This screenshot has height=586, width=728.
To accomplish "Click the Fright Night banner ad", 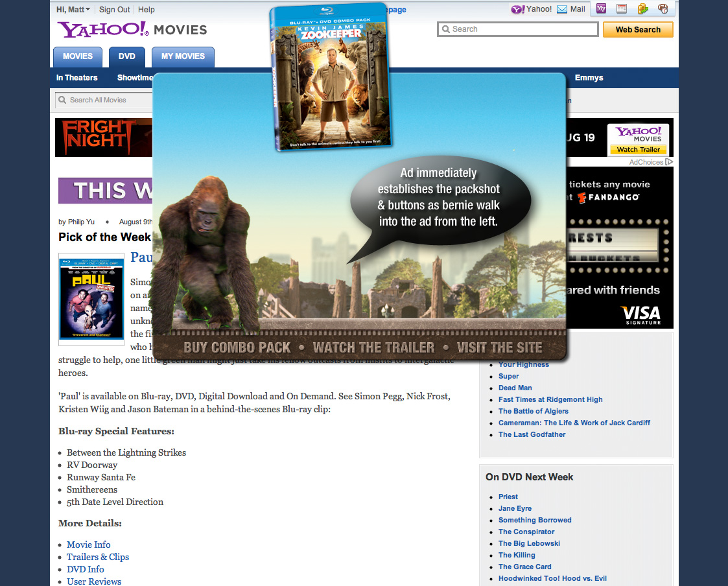I will [104, 137].
